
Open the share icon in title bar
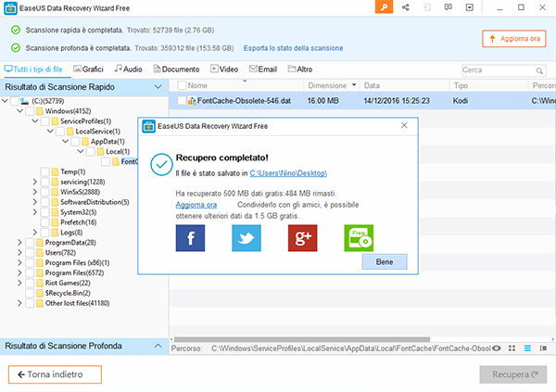(406, 7)
